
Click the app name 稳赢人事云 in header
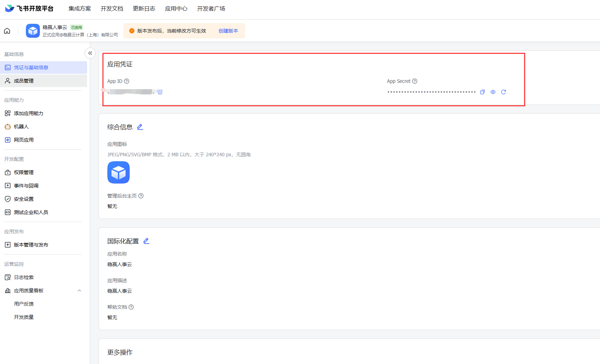click(55, 27)
